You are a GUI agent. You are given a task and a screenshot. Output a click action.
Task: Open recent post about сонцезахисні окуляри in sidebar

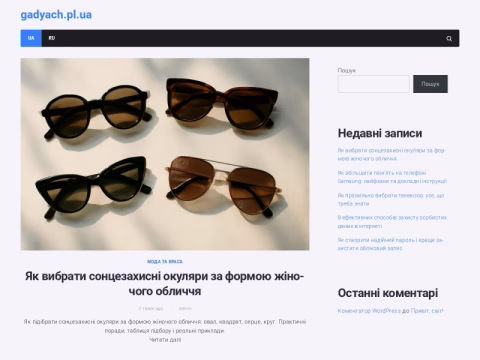pos(392,154)
